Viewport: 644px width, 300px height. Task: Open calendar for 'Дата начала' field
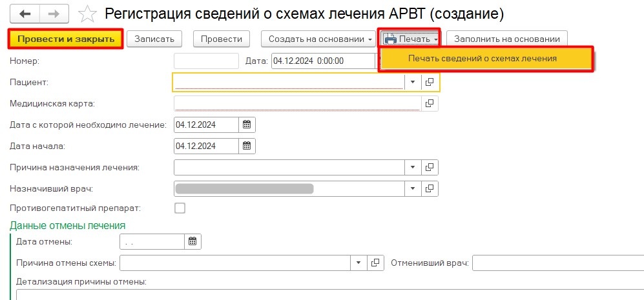(x=246, y=145)
